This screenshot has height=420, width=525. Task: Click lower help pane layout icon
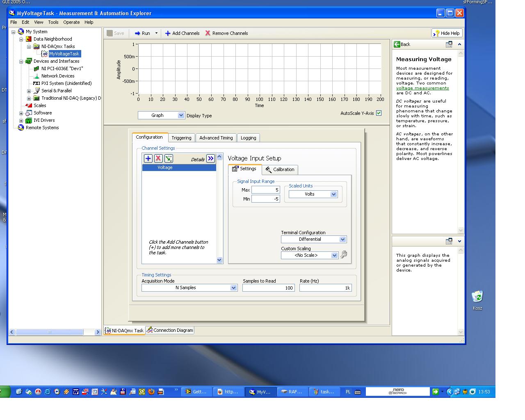pyautogui.click(x=449, y=241)
